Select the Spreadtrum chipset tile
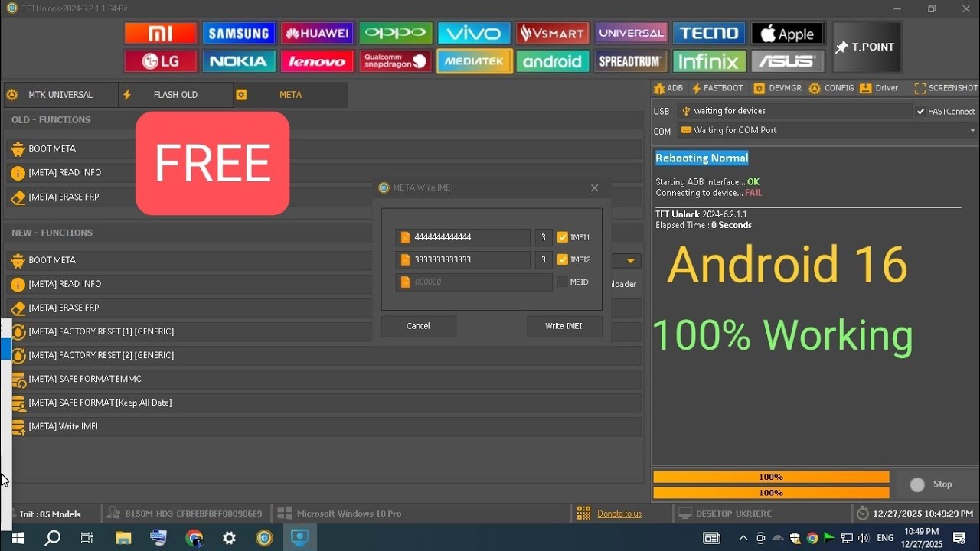 pyautogui.click(x=631, y=61)
